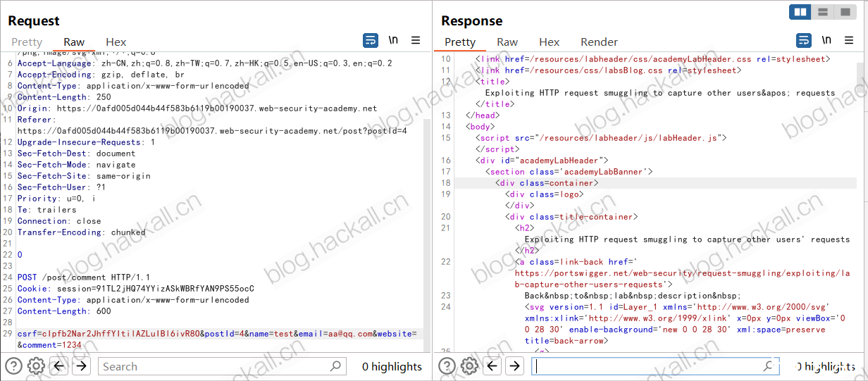868x381 pixels.
Task: Open the Request Hex tab
Action: 116,42
